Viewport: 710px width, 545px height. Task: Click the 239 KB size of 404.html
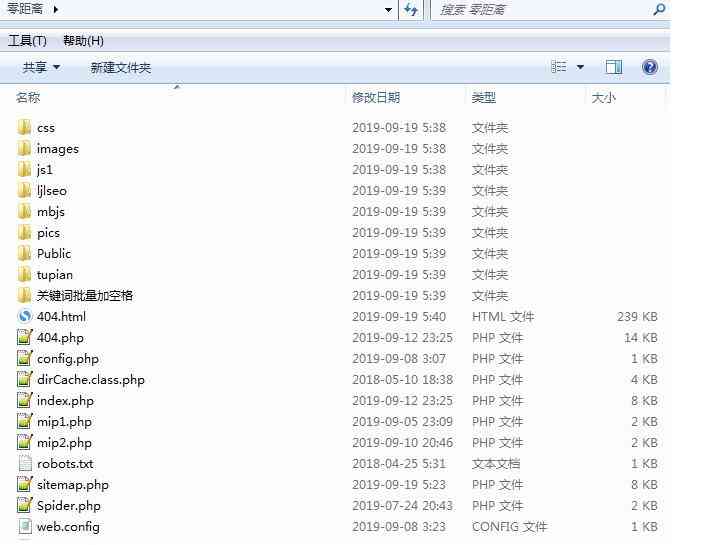coord(637,316)
